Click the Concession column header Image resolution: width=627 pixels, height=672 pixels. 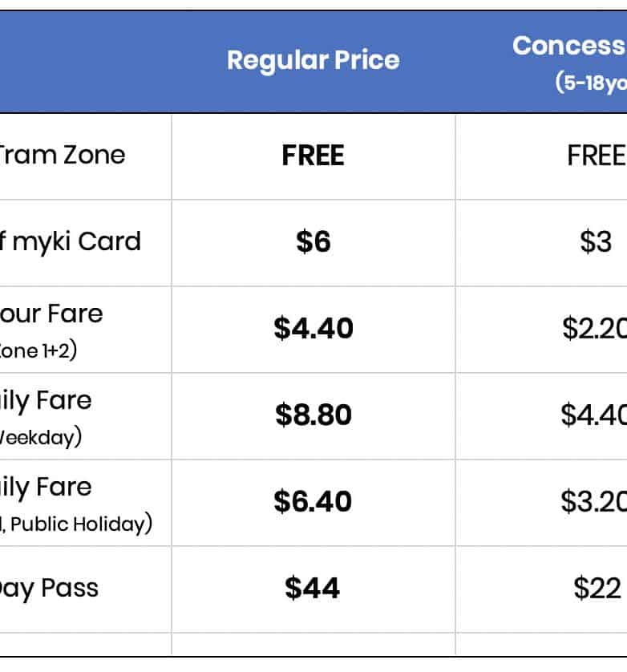pos(569,47)
